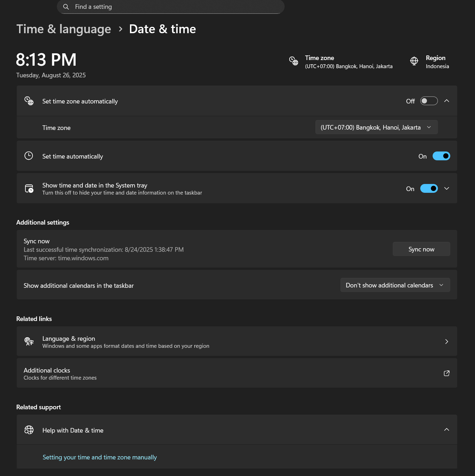Click Show additional calendars in the taskbar label
Image resolution: width=475 pixels, height=476 pixels.
click(x=79, y=286)
